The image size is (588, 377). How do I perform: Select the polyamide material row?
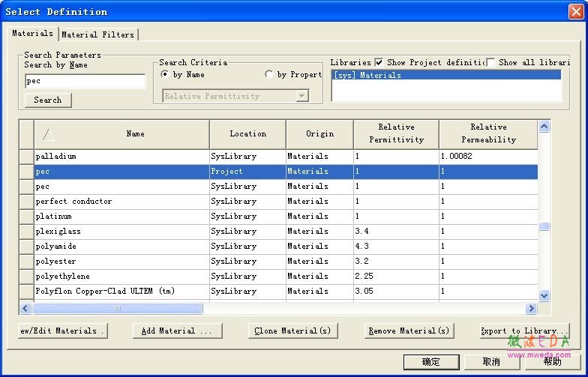[279, 246]
